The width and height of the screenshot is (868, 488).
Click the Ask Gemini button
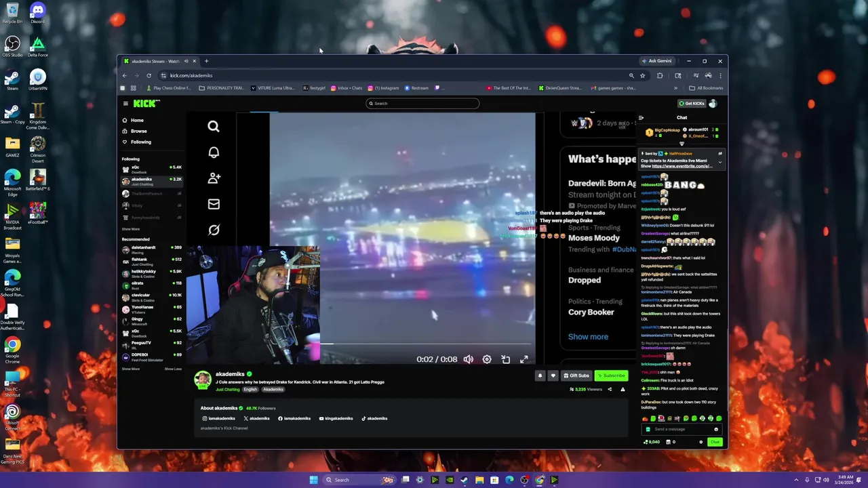tap(656, 61)
